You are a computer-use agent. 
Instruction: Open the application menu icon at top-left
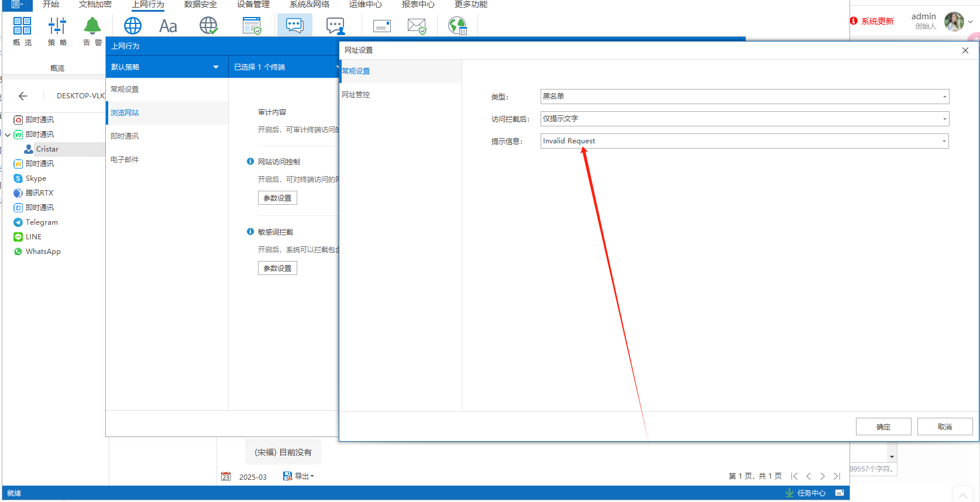point(17,4)
